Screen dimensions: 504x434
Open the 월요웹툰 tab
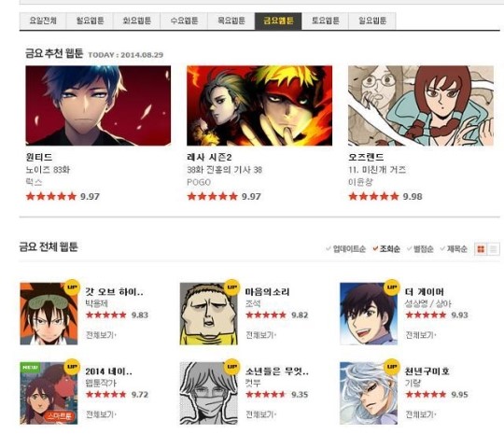90,21
